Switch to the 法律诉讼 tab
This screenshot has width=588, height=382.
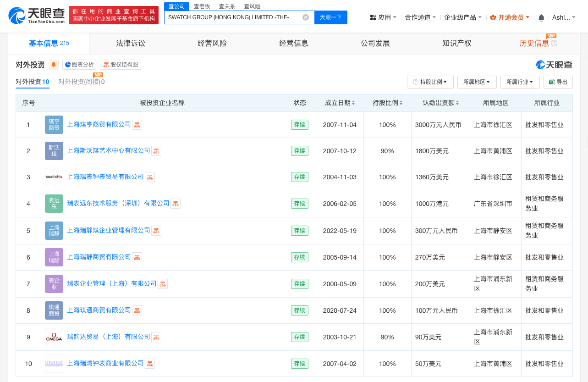coord(131,43)
